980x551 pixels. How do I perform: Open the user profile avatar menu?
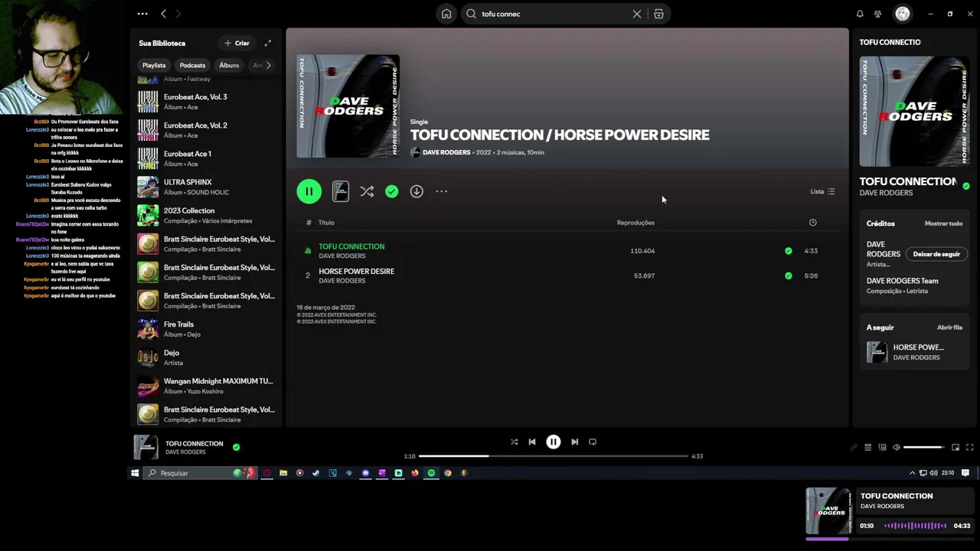point(903,14)
